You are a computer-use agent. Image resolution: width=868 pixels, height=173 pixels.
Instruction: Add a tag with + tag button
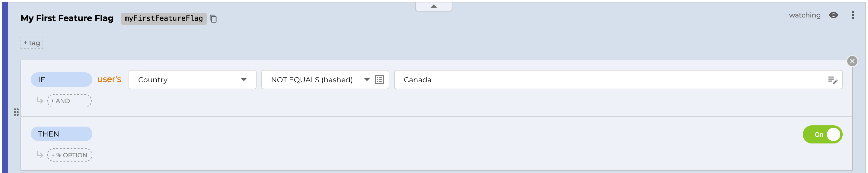tap(32, 43)
